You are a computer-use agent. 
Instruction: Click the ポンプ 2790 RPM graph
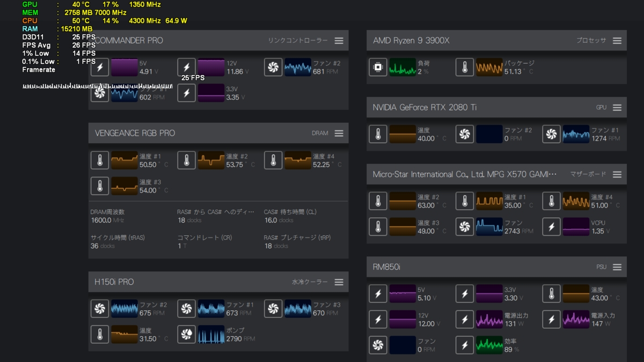(x=211, y=335)
